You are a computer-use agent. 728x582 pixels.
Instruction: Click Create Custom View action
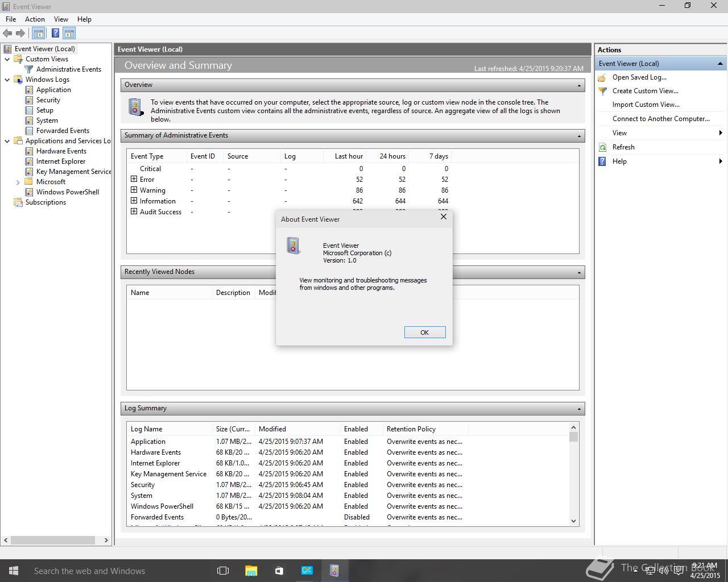(x=645, y=91)
